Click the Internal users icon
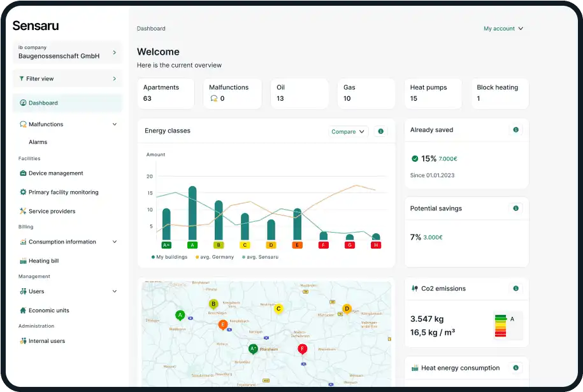The image size is (583, 392). coord(23,340)
